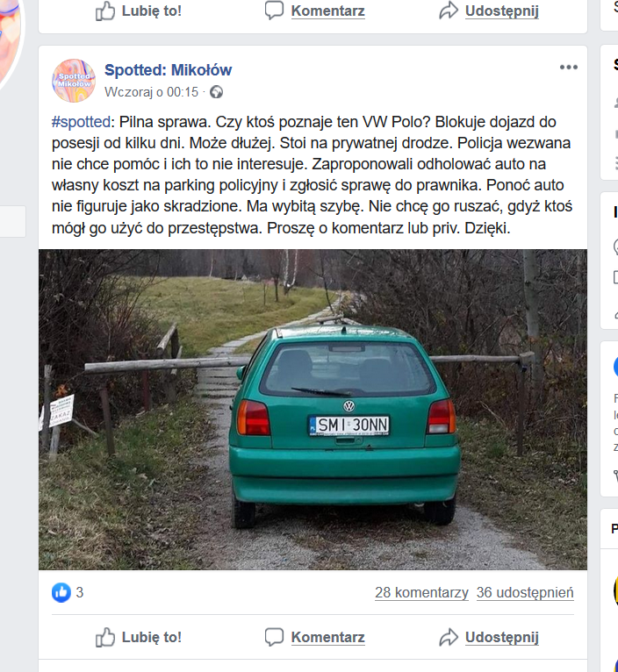Click the share arrow icon on the previous post
Image resolution: width=618 pixels, height=672 pixels.
449,11
